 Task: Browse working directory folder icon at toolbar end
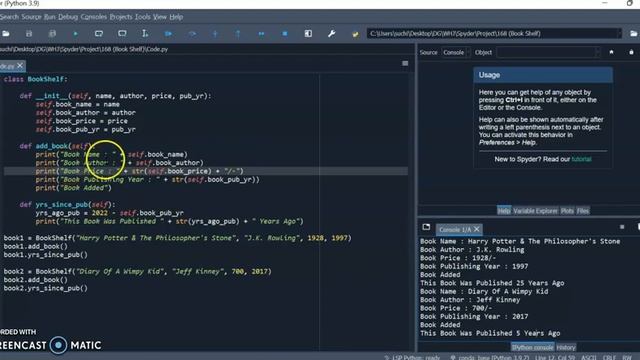click(634, 33)
